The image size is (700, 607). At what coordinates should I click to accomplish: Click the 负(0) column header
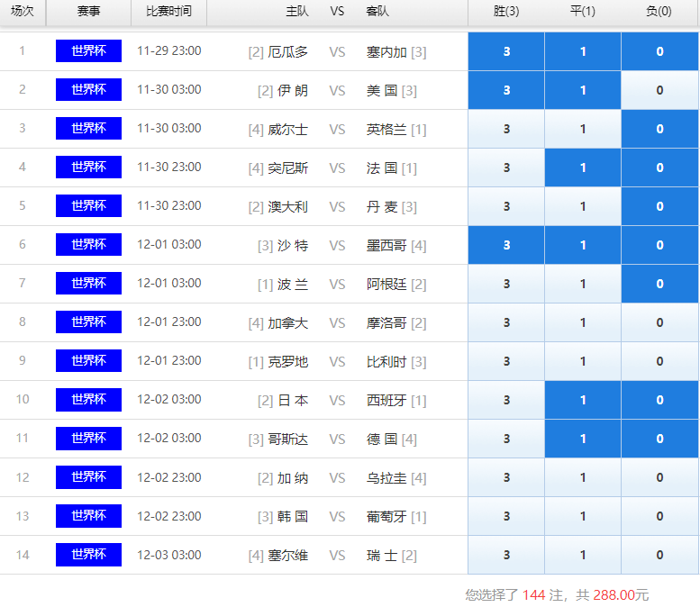pyautogui.click(x=659, y=11)
